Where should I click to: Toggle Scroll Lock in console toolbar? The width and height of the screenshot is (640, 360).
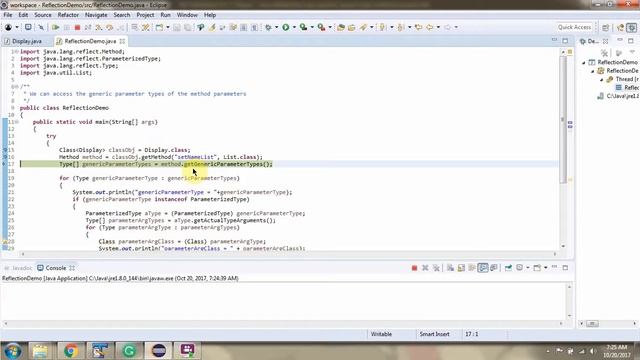[461, 268]
